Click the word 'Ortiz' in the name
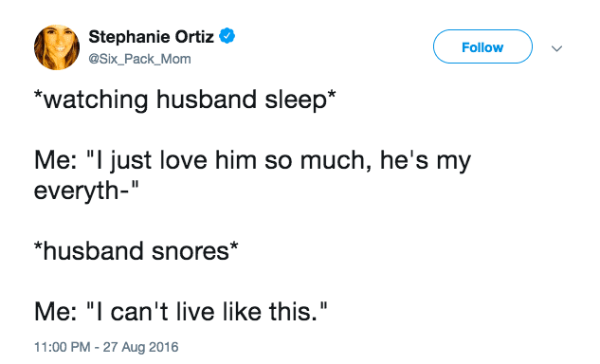This screenshot has width=600, height=364. click(x=194, y=37)
